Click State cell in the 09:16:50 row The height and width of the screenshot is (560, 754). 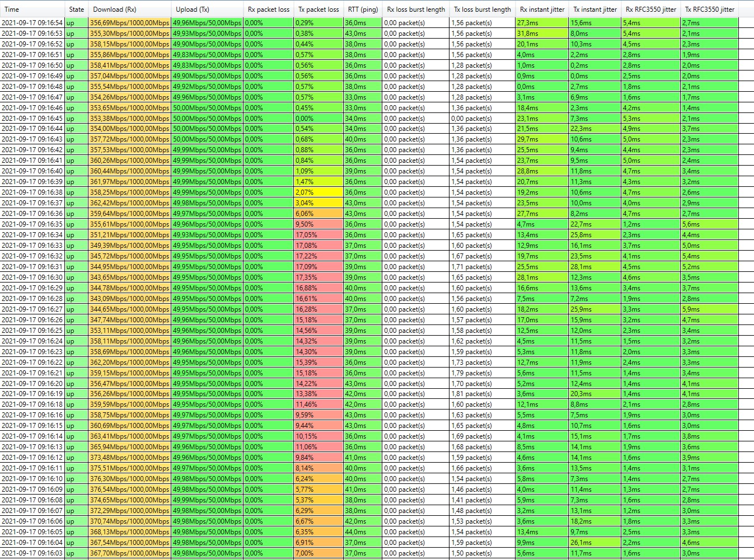[x=77, y=65]
